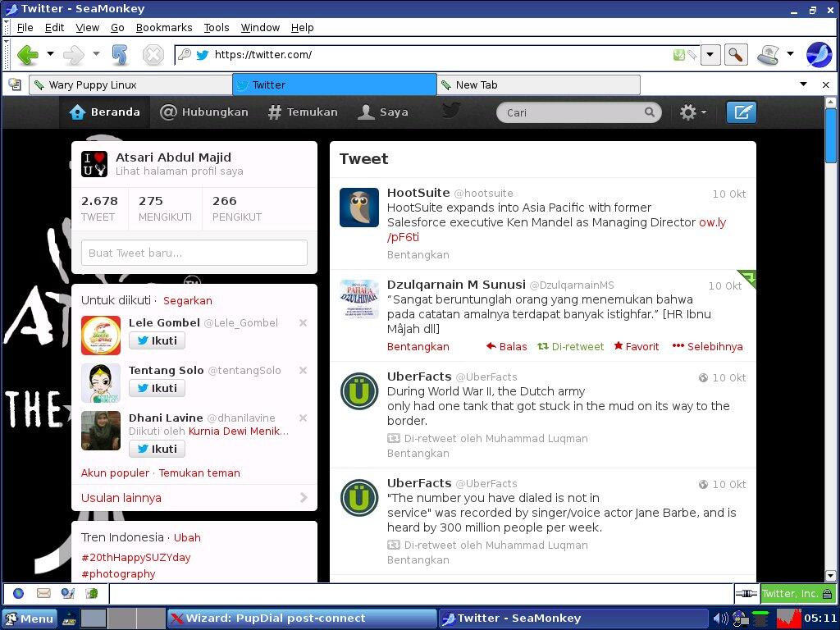Click the SeaMonkey throbber logo

coord(819,54)
